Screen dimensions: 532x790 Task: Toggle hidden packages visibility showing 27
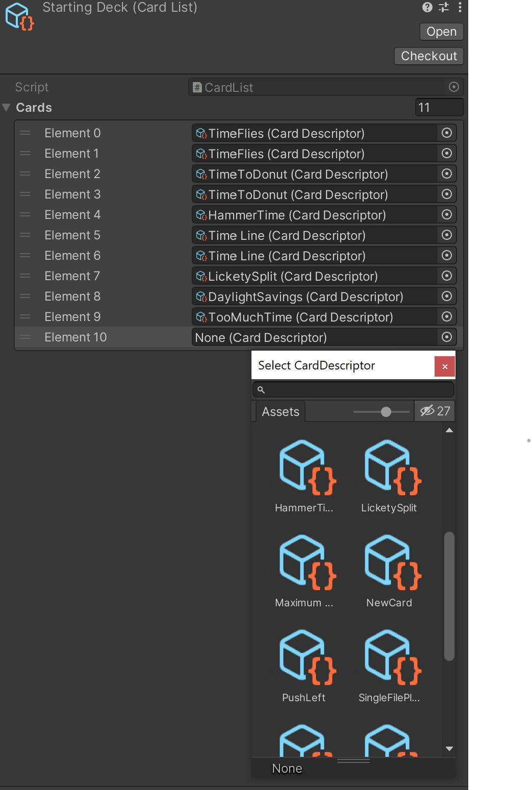pos(435,411)
